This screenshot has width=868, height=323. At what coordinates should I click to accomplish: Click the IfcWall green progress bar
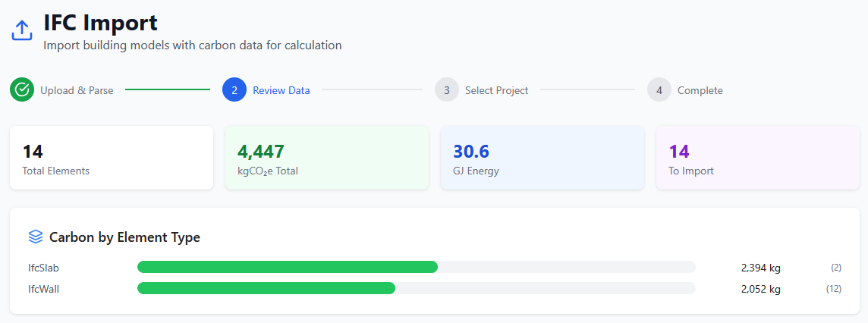pyautogui.click(x=266, y=288)
